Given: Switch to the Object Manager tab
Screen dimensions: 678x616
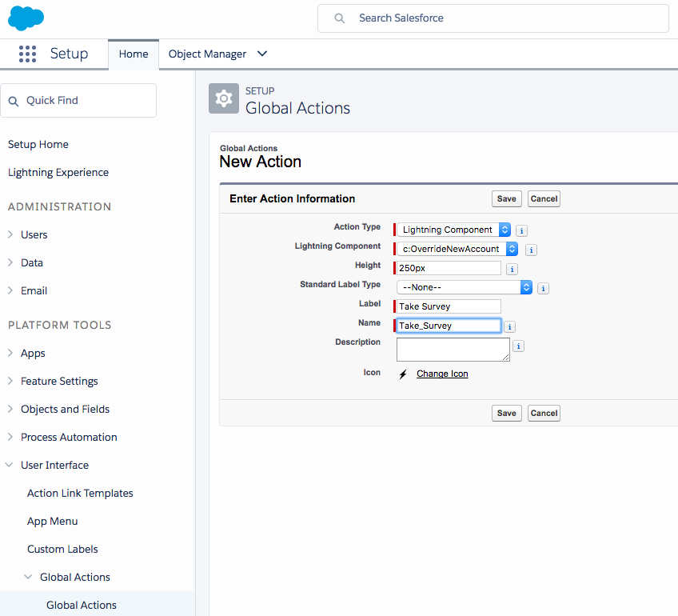Looking at the screenshot, I should pyautogui.click(x=207, y=54).
